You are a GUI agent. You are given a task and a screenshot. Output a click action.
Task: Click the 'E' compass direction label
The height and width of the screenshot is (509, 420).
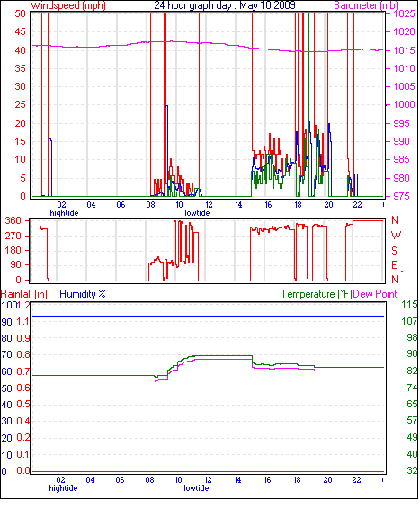coord(394,265)
